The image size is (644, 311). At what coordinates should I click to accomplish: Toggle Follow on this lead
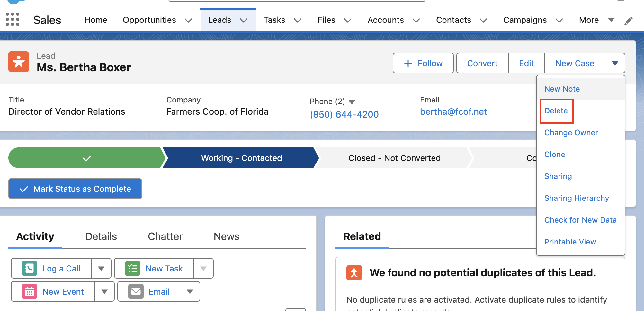tap(423, 63)
